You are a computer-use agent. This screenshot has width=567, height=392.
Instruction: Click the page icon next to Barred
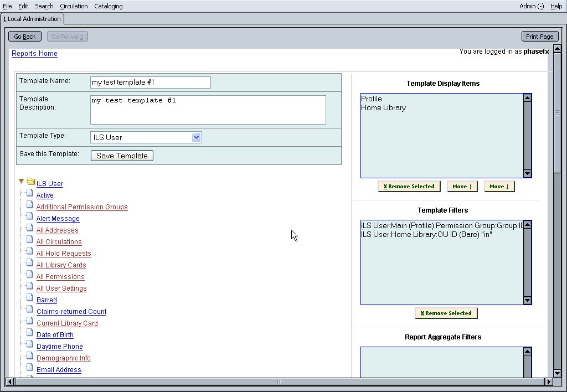point(30,299)
